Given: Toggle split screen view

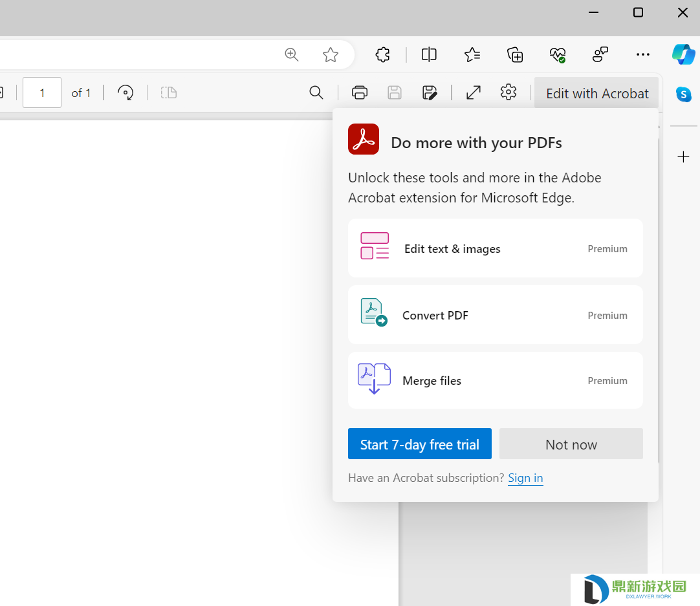Looking at the screenshot, I should coord(429,54).
